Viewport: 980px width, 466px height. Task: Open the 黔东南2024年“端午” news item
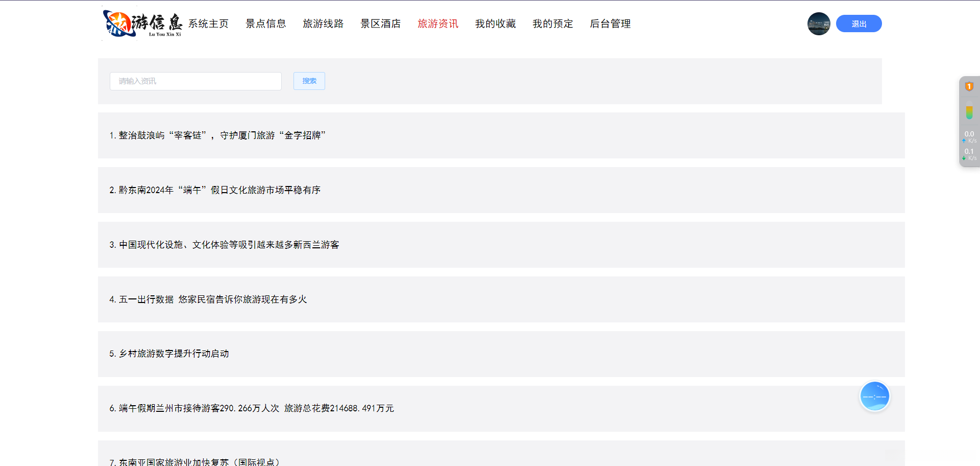click(x=501, y=190)
